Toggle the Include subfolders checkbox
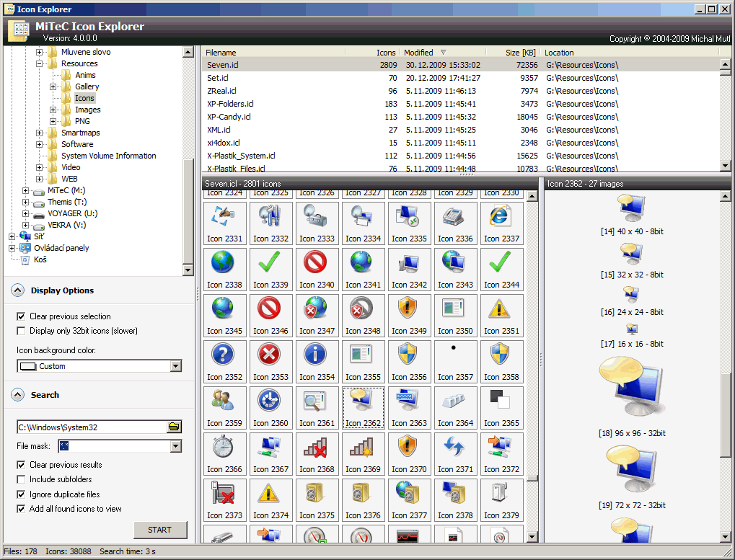The image size is (735, 560). pyautogui.click(x=21, y=479)
